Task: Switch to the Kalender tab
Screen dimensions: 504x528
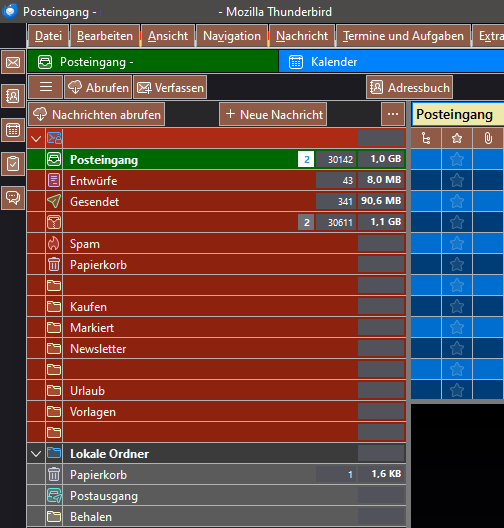Action: [391, 62]
